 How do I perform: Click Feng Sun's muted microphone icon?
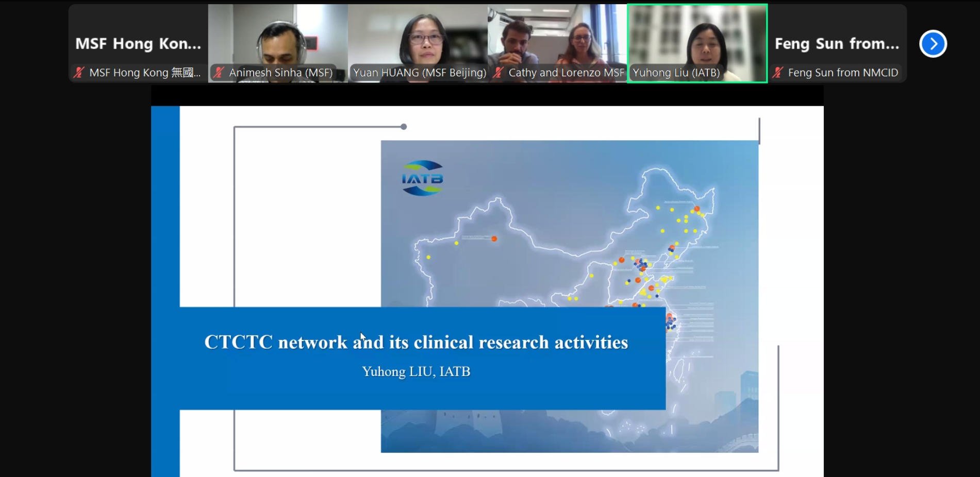click(x=778, y=73)
